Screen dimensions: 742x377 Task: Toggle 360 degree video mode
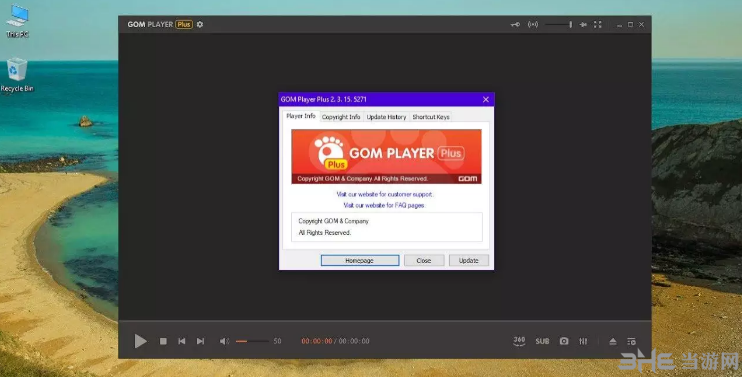(519, 341)
